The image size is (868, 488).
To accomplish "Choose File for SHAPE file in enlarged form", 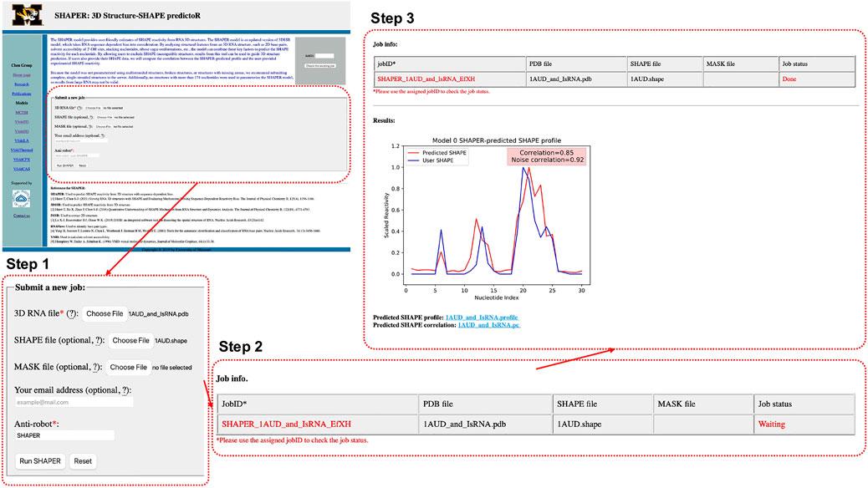I will 130,341.
